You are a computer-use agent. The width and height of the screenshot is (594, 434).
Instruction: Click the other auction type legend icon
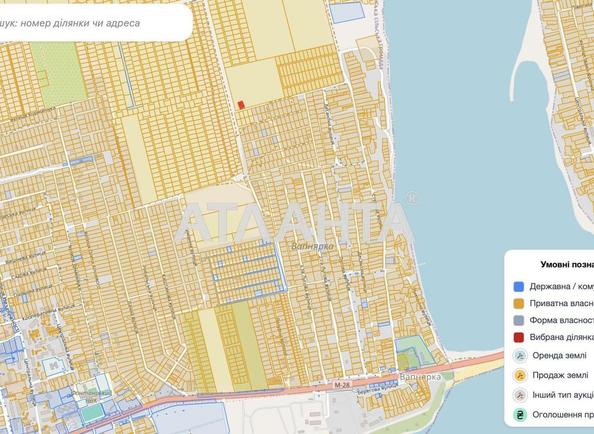click(520, 395)
